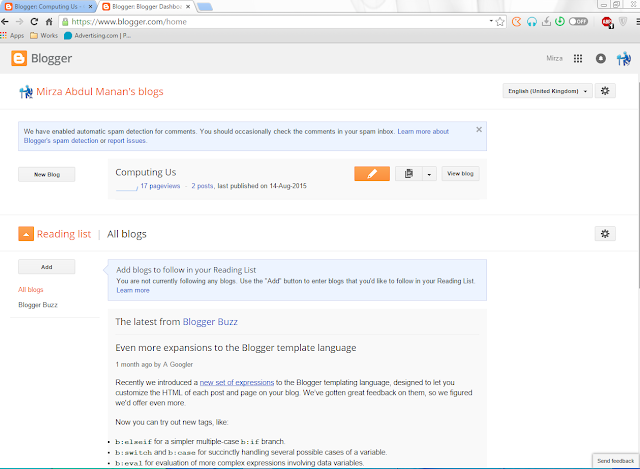Open English (United Kingdom) language dropdown
This screenshot has height=469, width=640.
tap(547, 91)
